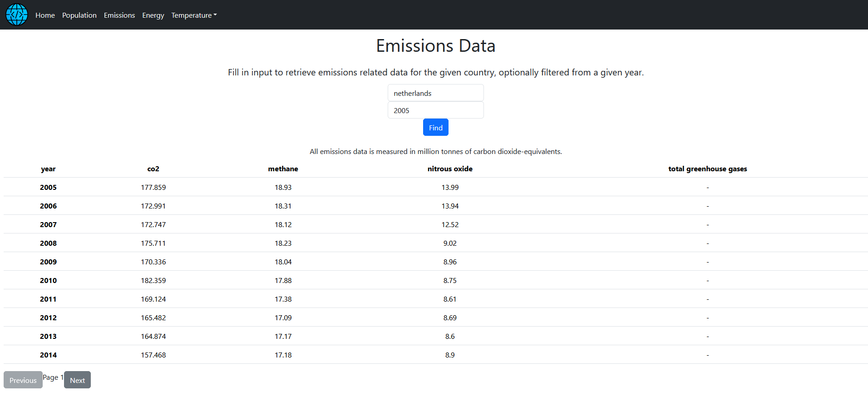Click the methane column header
868x397 pixels.
[x=283, y=169]
